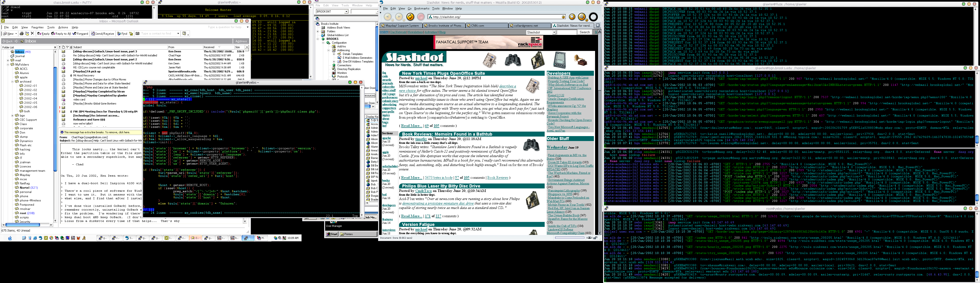980x283 pixels.
Task: Click the Newsletters link on Slashdot
Action: (415, 32)
